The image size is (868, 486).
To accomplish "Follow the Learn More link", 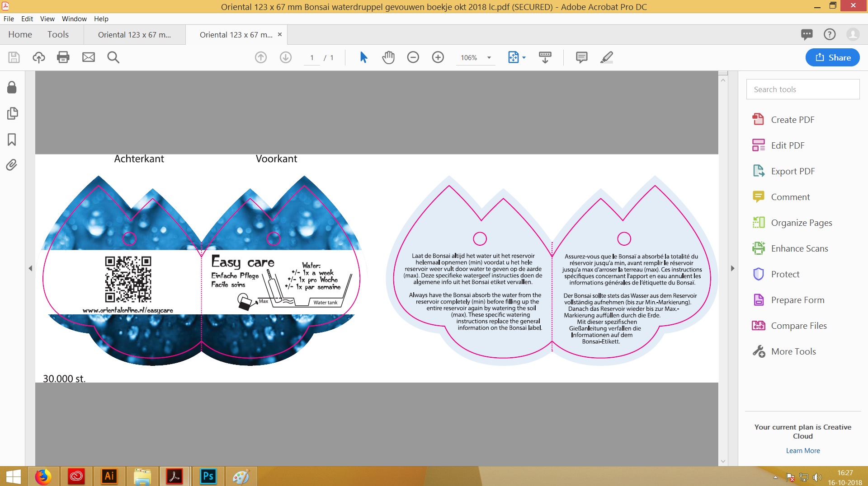I will click(803, 451).
